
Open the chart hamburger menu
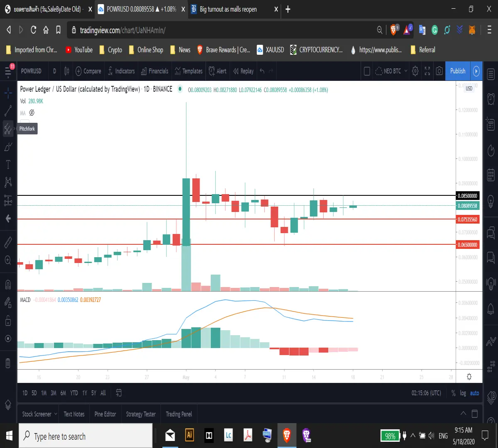pos(8,71)
